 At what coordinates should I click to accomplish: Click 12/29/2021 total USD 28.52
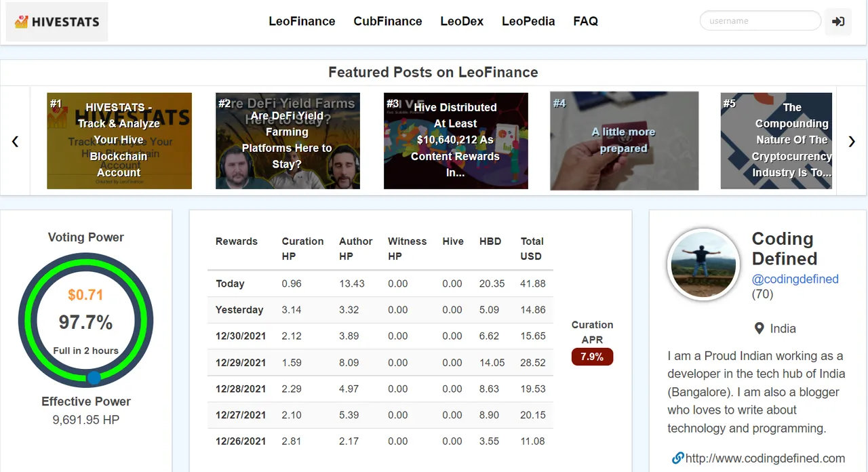533,363
